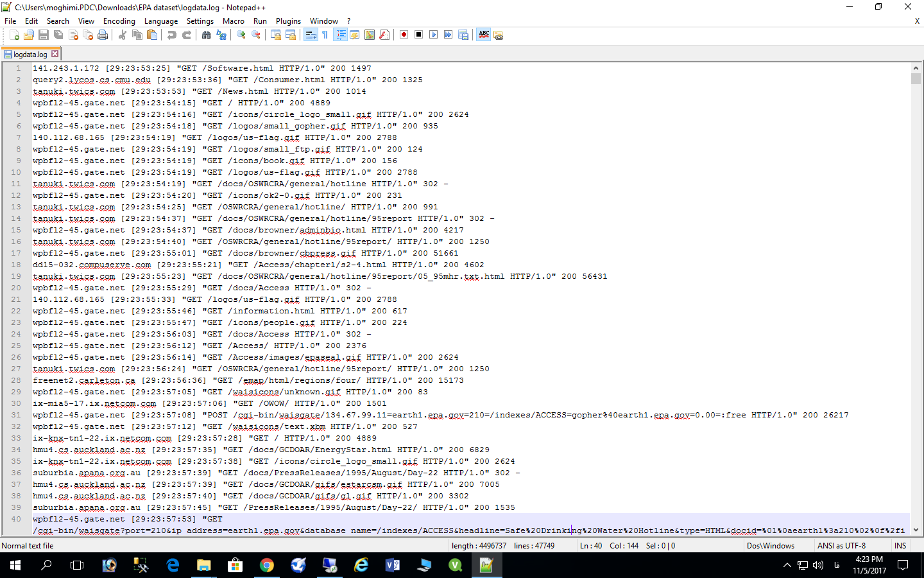Click Dos\Windows line ending in status bar

tap(770, 546)
